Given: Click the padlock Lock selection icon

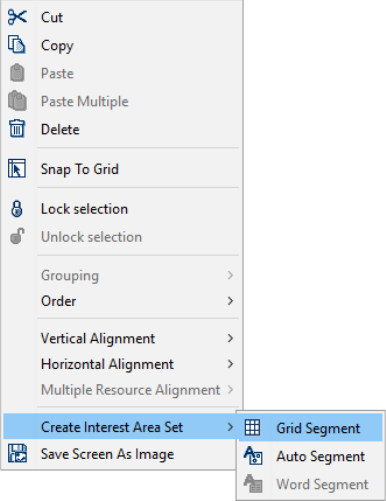Looking at the screenshot, I should coord(17,209).
